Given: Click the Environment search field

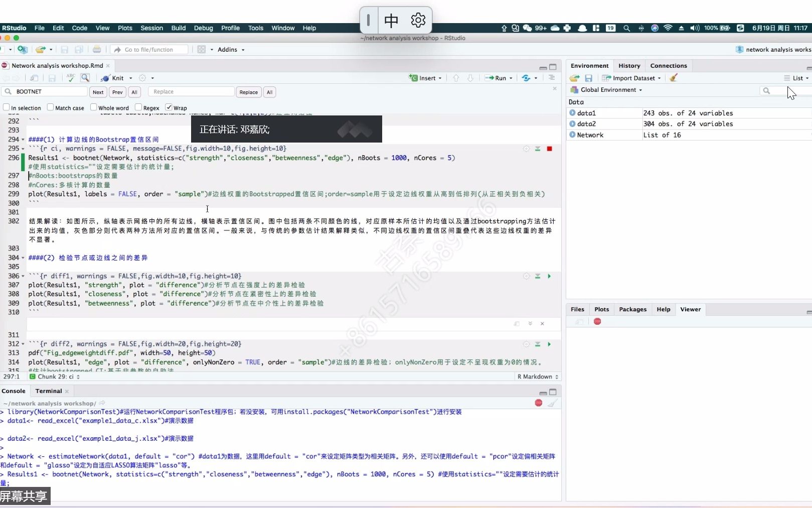Looking at the screenshot, I should pos(785,90).
